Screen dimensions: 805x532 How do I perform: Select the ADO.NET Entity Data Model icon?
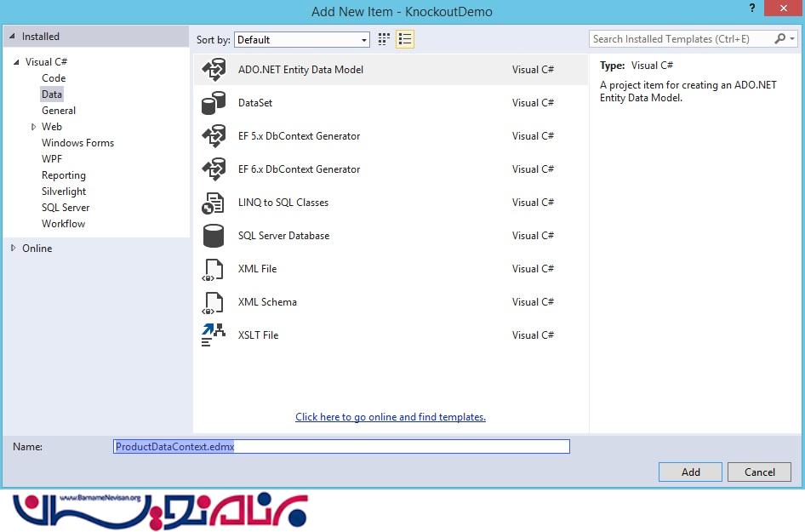coord(213,70)
